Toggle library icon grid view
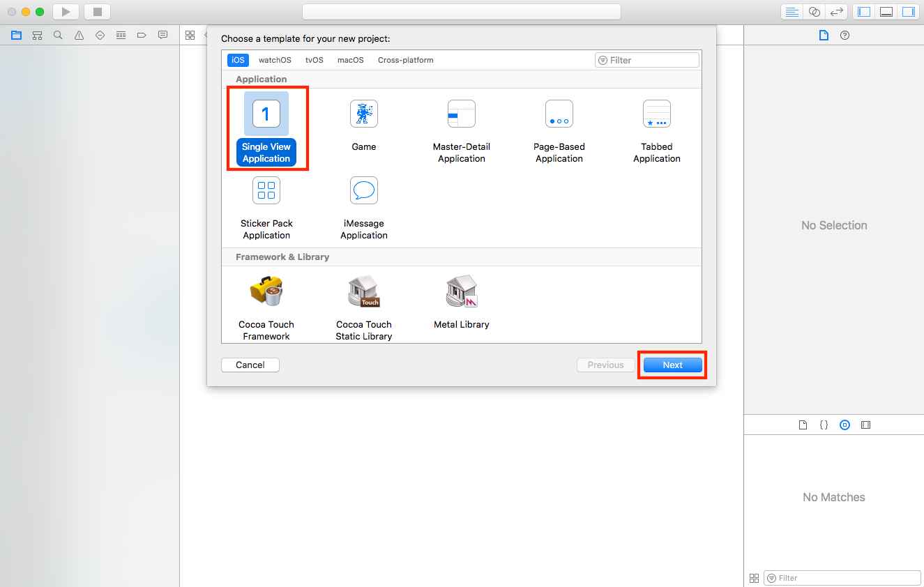 (x=754, y=578)
